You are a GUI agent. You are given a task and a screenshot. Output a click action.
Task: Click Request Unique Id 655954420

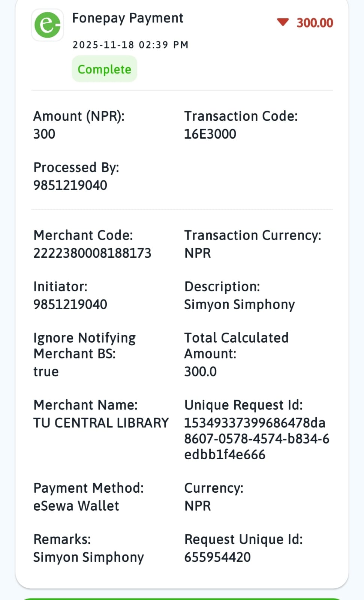(217, 557)
